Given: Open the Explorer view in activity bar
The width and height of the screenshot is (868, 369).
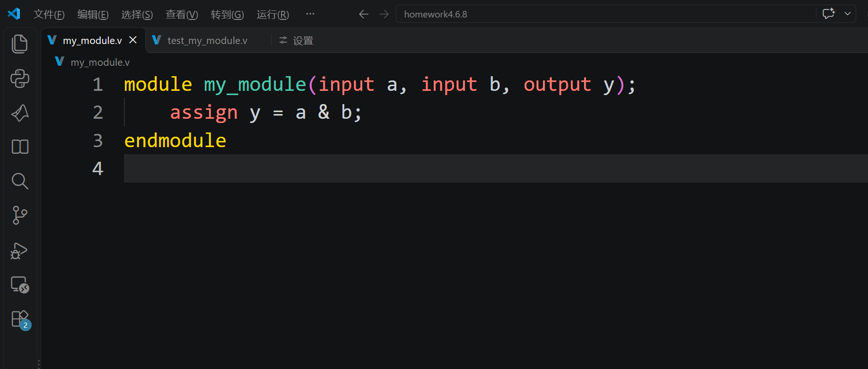Looking at the screenshot, I should [x=20, y=44].
